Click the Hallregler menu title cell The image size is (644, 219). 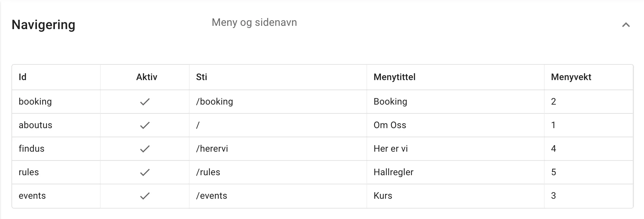click(x=393, y=172)
